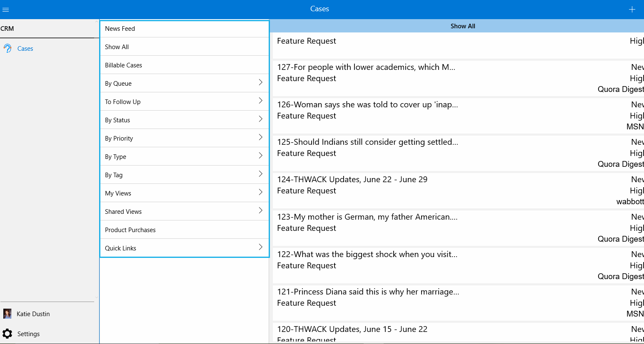Select News Feed menu item

pyautogui.click(x=120, y=29)
